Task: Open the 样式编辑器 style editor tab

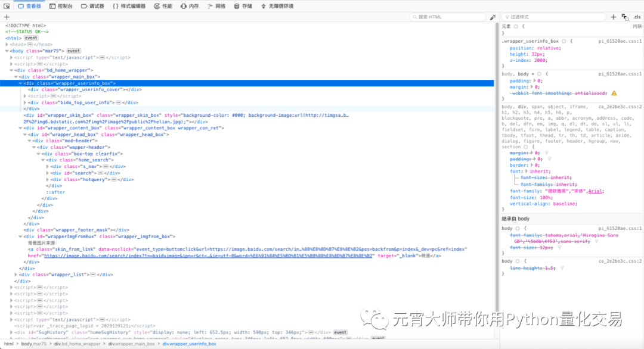Action: (x=129, y=6)
